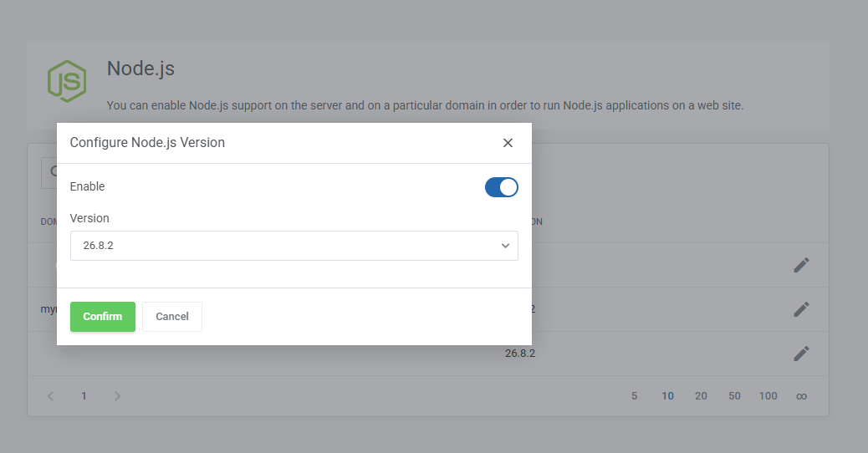Viewport: 868px width, 453px height.
Task: Click the dropdown chevron in Version field
Action: point(505,246)
